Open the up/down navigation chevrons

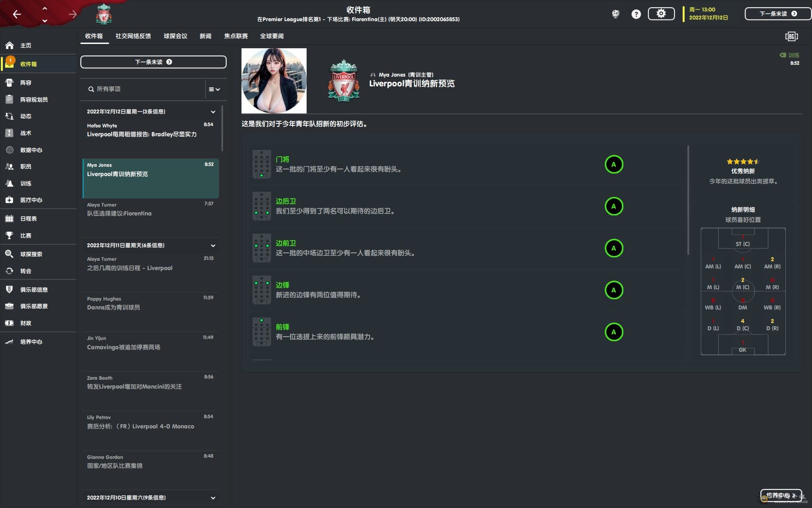(45, 14)
